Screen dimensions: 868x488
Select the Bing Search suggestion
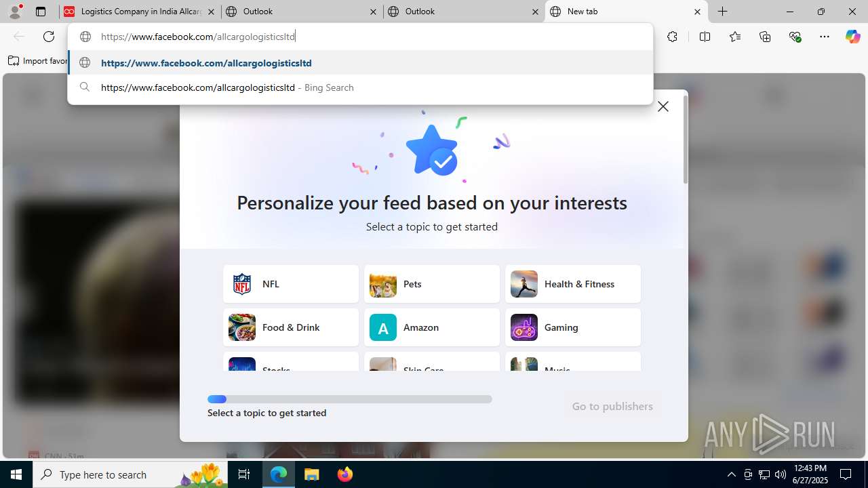pos(360,87)
